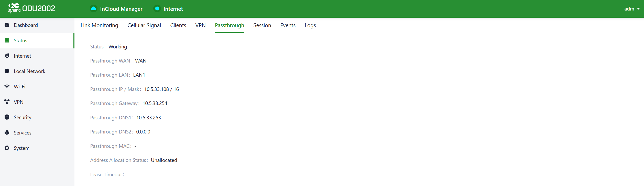This screenshot has height=186, width=644.
Task: Click the Internet globe icon in sidebar
Action: tap(7, 56)
